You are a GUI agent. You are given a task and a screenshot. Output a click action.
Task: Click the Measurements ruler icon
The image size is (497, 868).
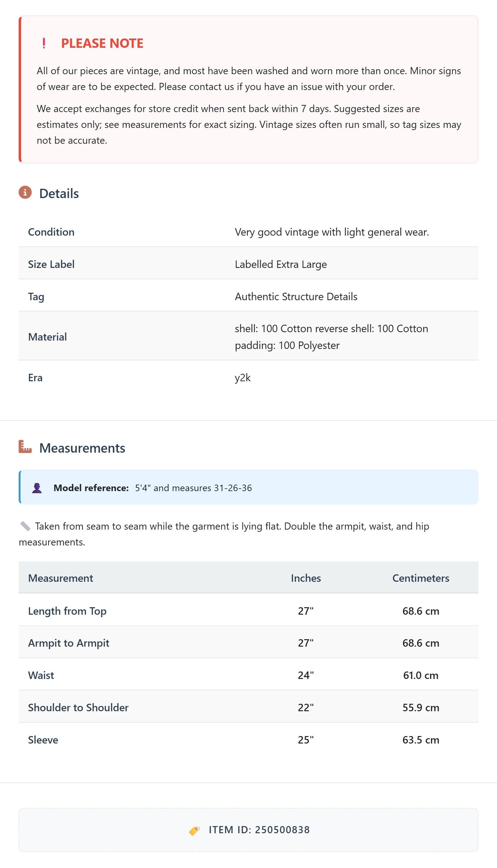tap(25, 447)
